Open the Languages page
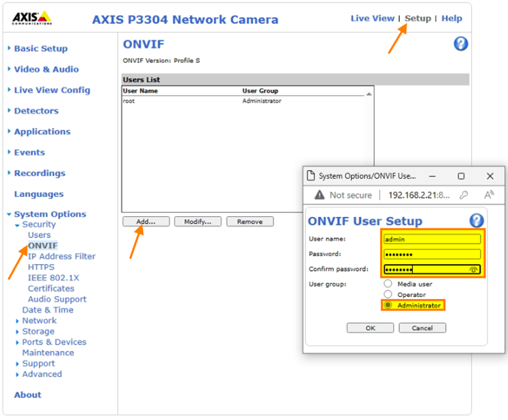 tap(39, 194)
